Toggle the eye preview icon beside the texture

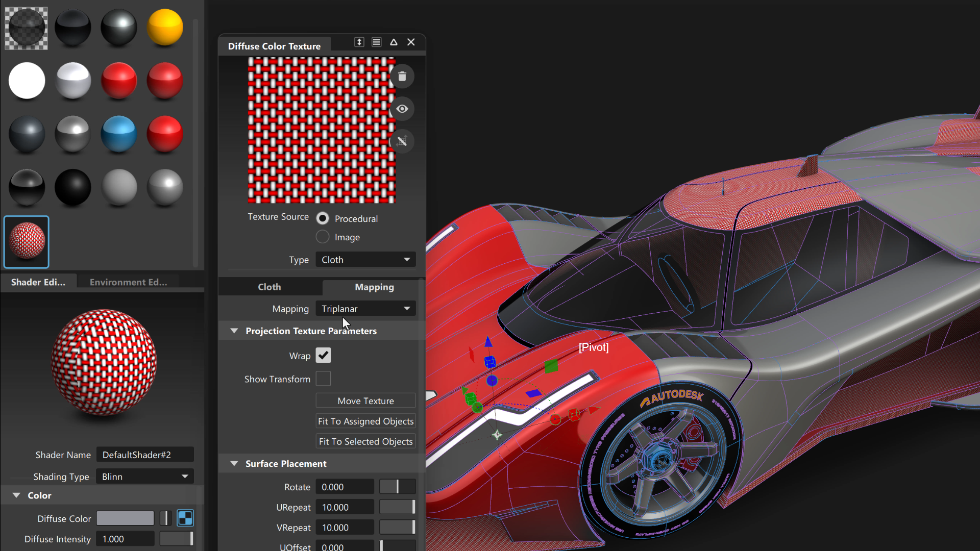point(402,109)
